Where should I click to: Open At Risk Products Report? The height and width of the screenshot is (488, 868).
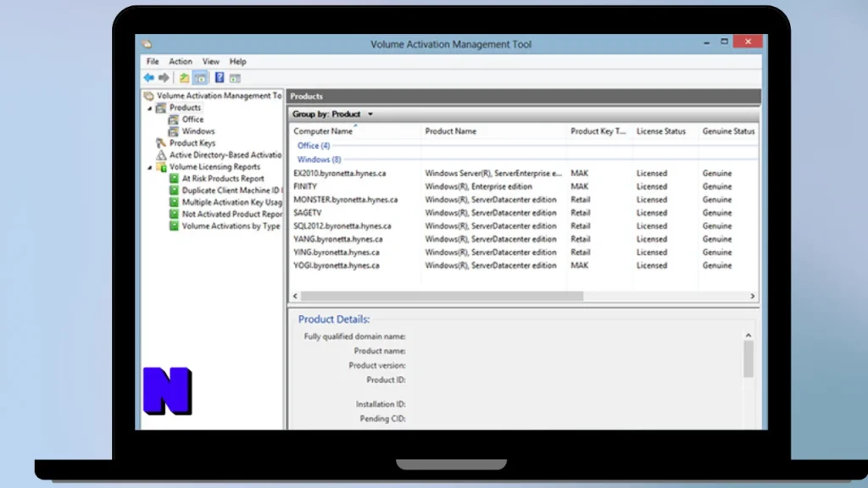(x=223, y=179)
